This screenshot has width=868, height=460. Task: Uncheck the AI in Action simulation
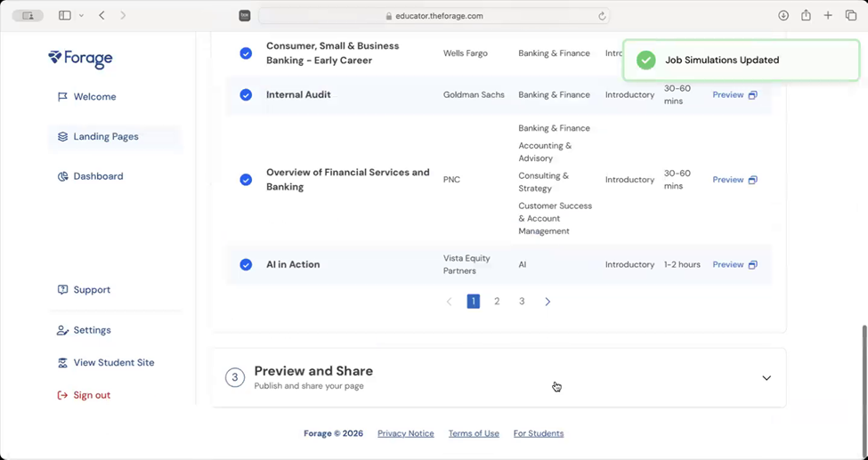click(246, 265)
